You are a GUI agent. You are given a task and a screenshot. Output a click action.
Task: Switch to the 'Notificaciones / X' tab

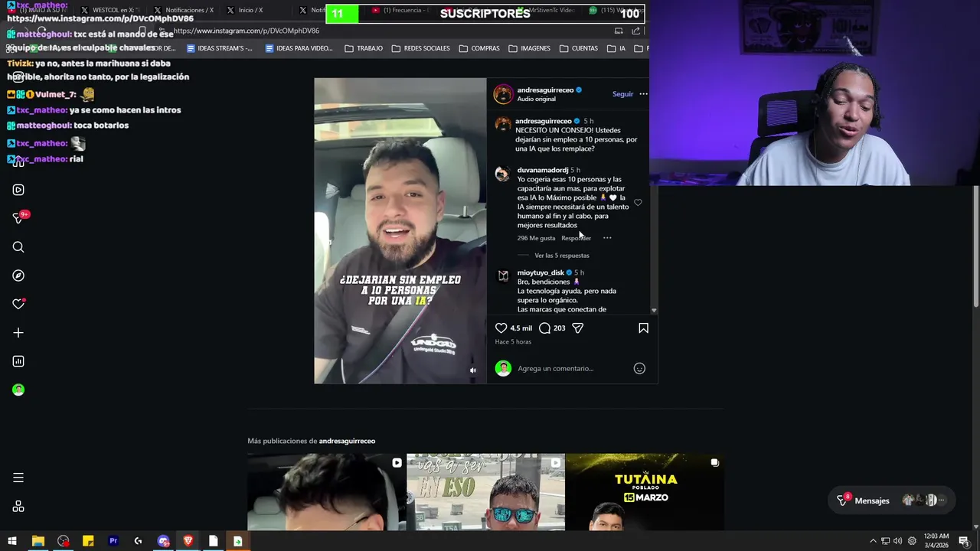[x=184, y=10]
